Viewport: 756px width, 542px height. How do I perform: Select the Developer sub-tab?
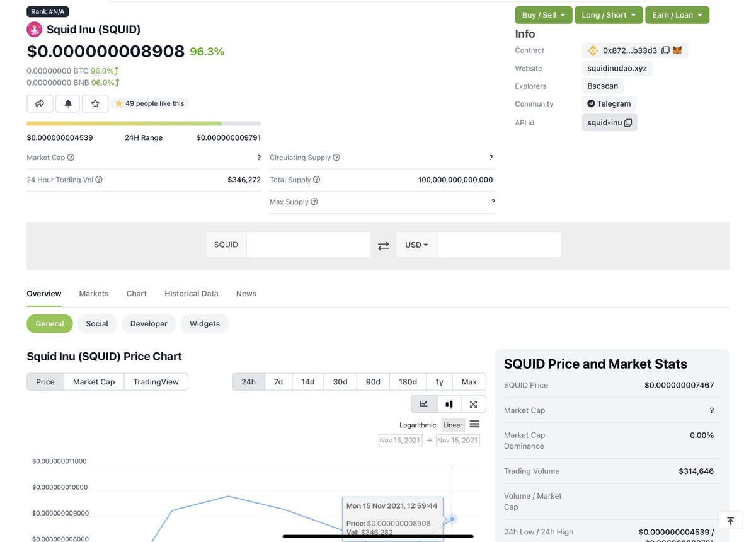tap(149, 324)
